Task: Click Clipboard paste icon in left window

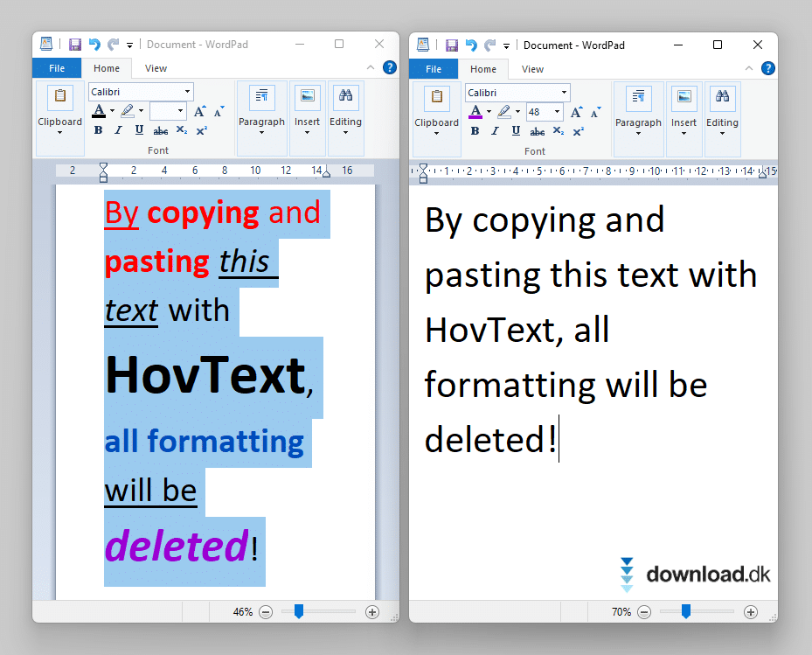Action: [x=60, y=97]
